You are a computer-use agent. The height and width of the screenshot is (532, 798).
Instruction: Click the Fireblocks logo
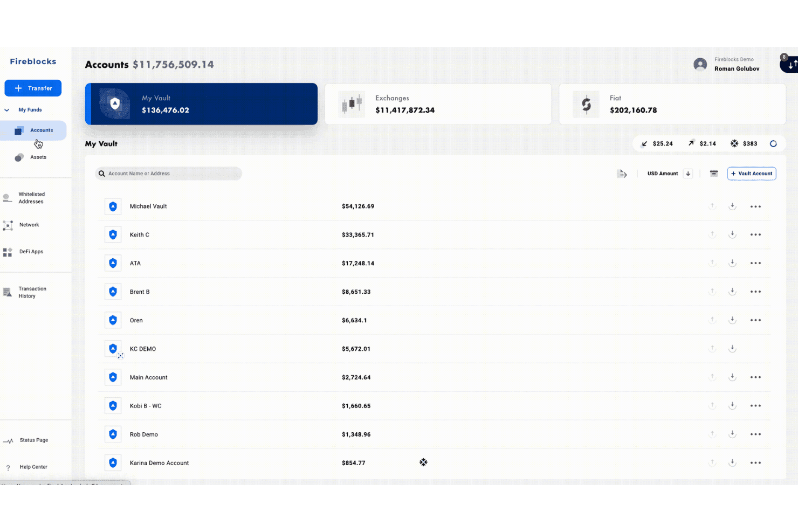click(x=33, y=61)
